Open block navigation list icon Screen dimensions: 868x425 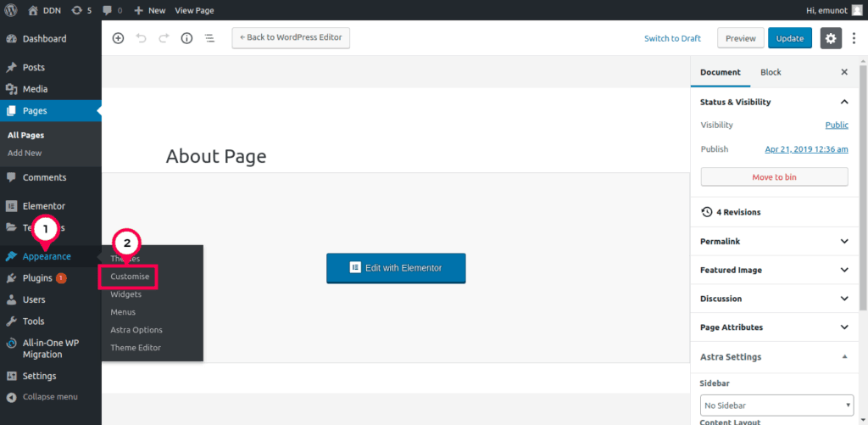[x=209, y=38]
